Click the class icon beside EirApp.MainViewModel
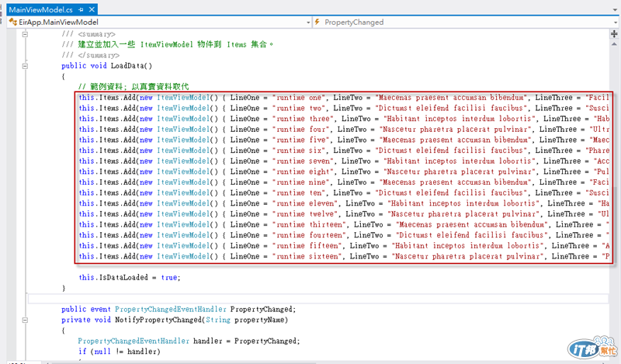621x364 pixels. tap(12, 23)
